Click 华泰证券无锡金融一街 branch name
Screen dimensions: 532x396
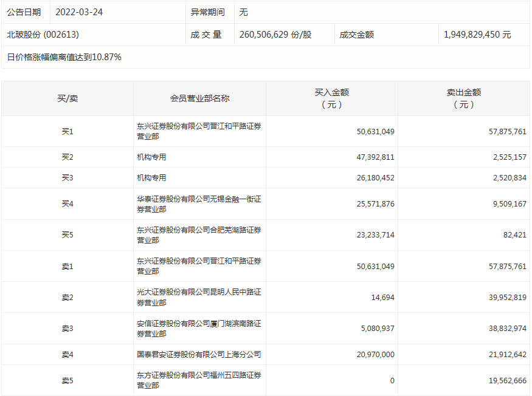199,204
